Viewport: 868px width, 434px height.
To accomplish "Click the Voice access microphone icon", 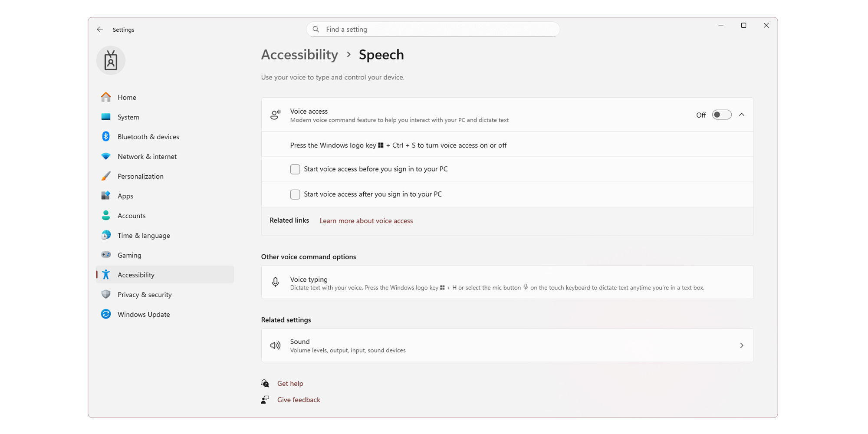I will pos(275,115).
